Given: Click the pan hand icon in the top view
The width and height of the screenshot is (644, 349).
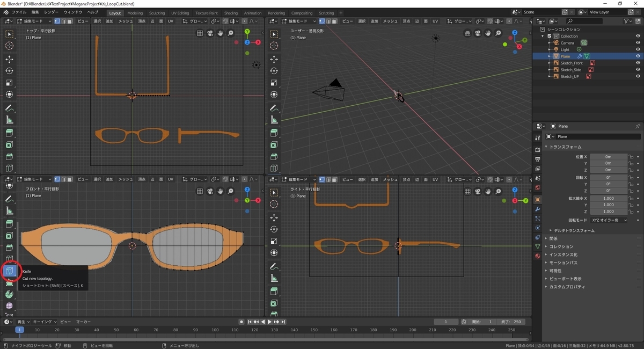Looking at the screenshot, I should coord(220,33).
